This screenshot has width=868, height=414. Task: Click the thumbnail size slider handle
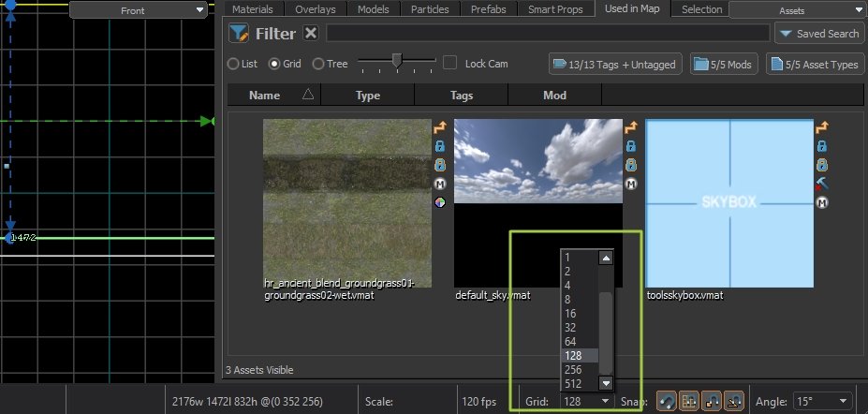tap(397, 62)
